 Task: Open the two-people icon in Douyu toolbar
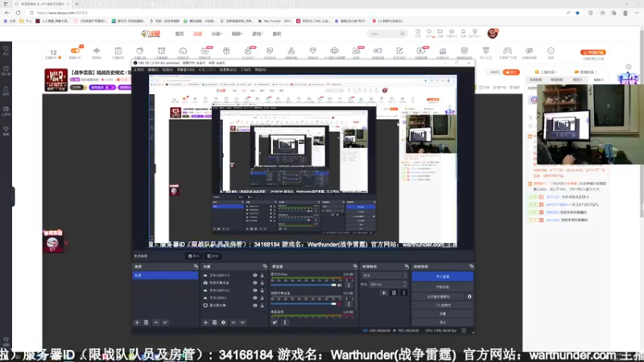(356, 51)
